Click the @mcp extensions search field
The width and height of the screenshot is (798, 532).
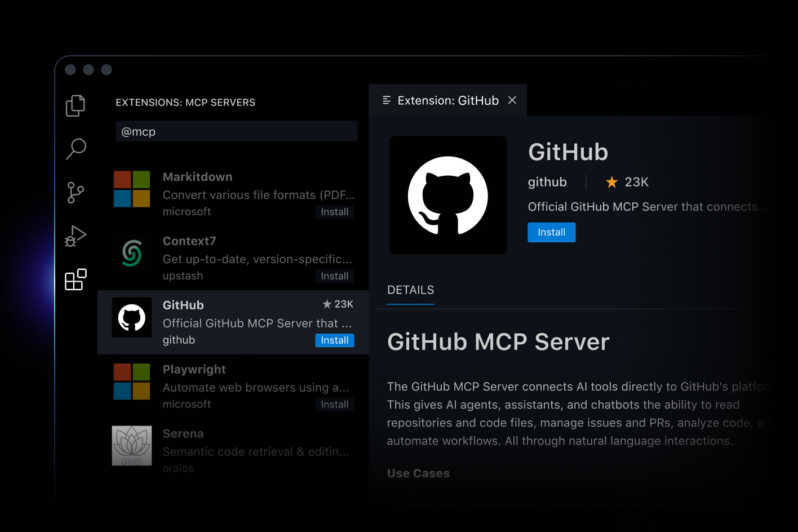pyautogui.click(x=237, y=131)
